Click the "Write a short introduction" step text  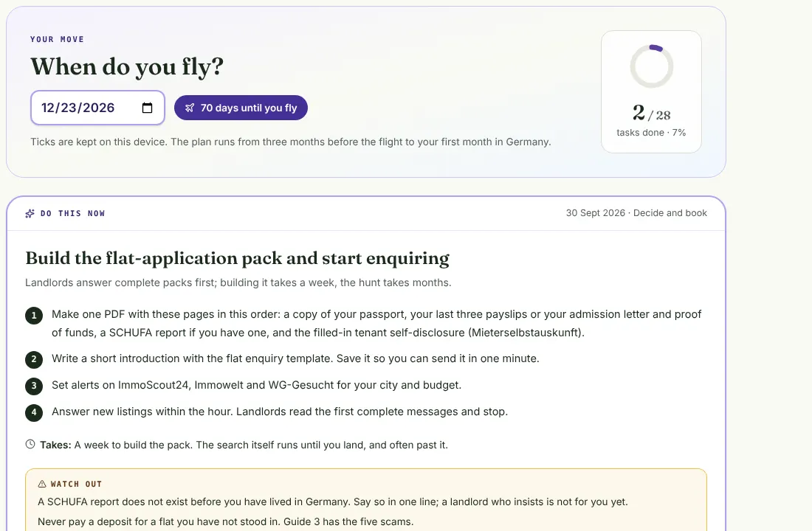coord(295,358)
